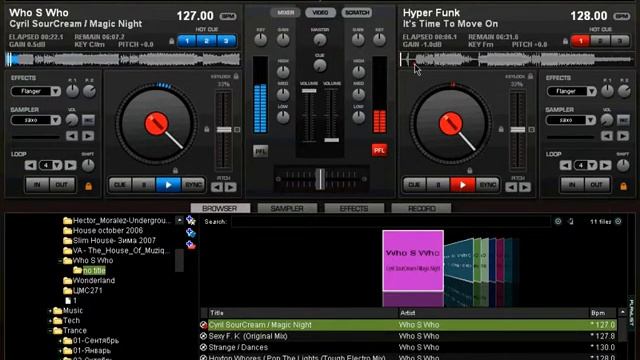Trigger hot cue 3 on left deck
This screenshot has width=640, height=360.
(x=226, y=41)
